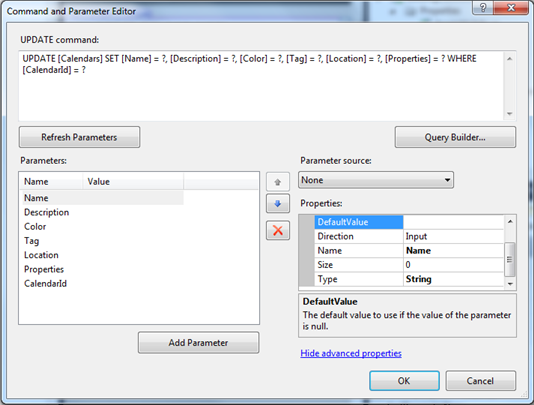Image resolution: width=534 pixels, height=405 pixels.
Task: Click Hide advanced properties link
Action: tap(351, 353)
